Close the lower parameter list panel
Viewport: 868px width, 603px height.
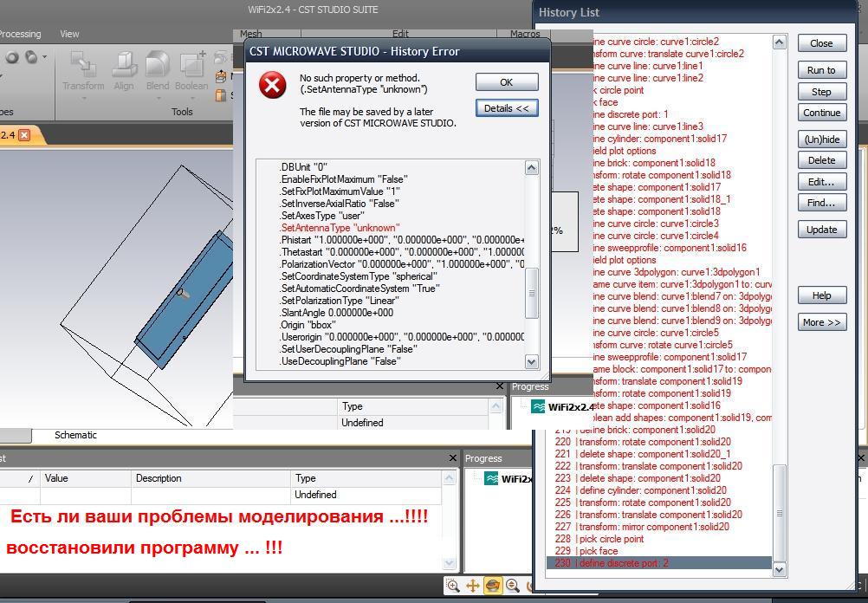coord(453,458)
